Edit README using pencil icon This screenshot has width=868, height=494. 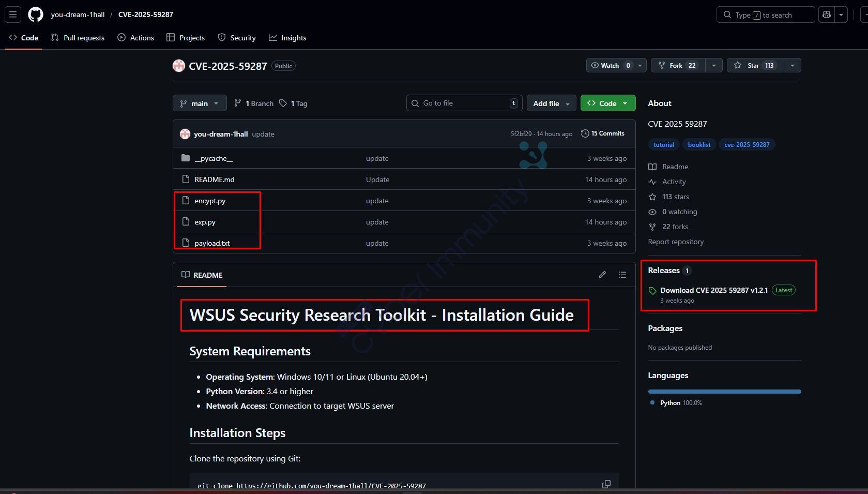tap(602, 275)
